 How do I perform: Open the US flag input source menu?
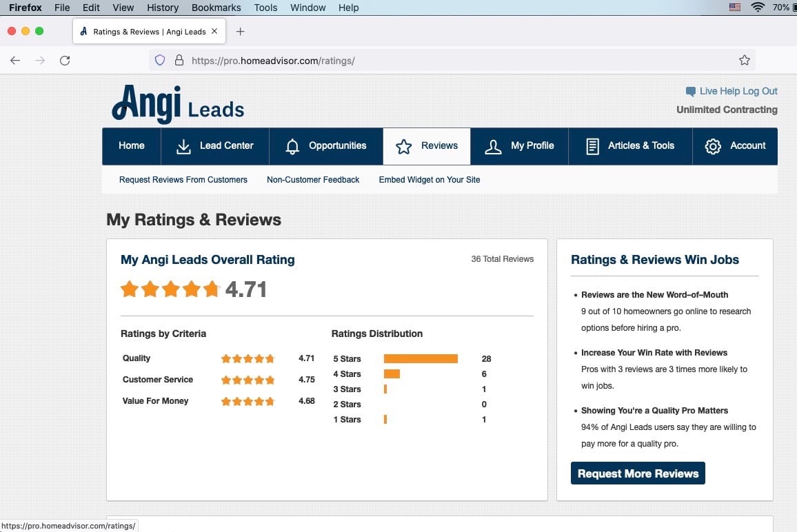click(734, 7)
